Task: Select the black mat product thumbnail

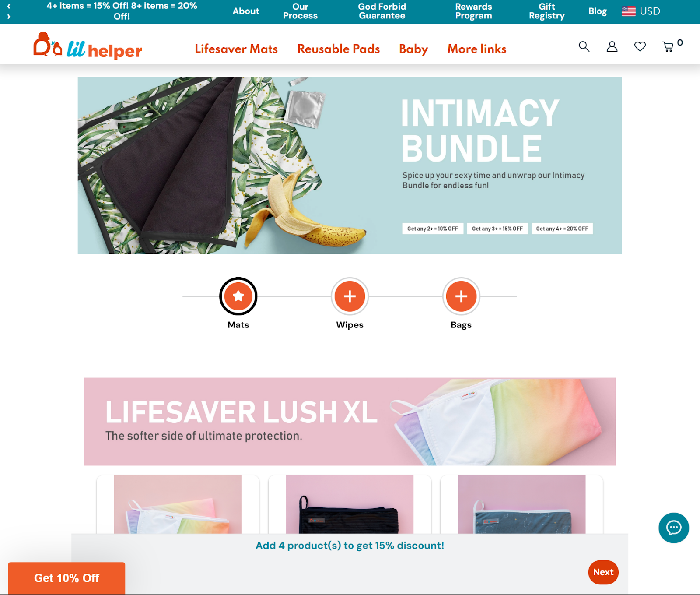Action: tap(350, 504)
